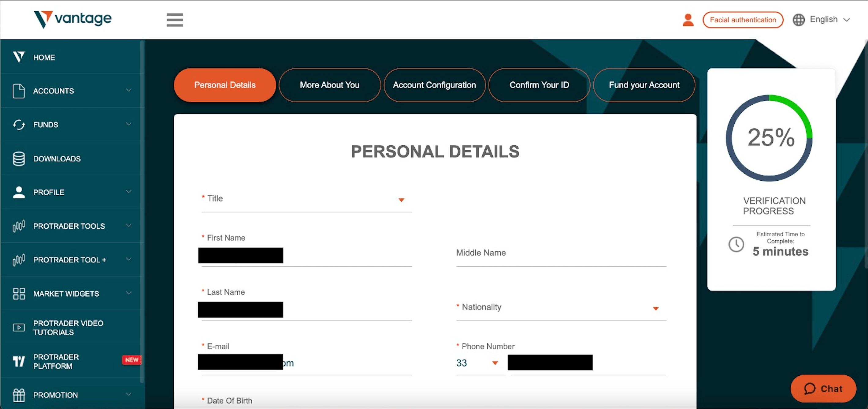Expand the Profile sidebar chevron
868x409 pixels.
(129, 192)
